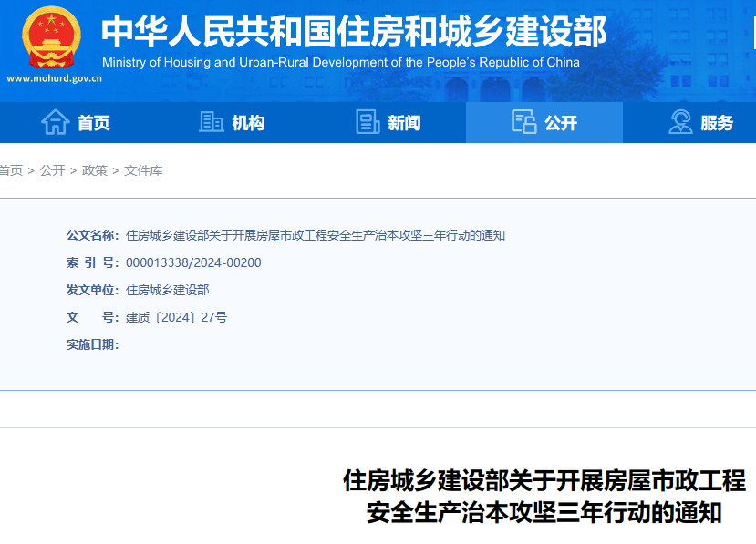
Task: Navigate to 政策 in the breadcrumb
Action: 95,170
